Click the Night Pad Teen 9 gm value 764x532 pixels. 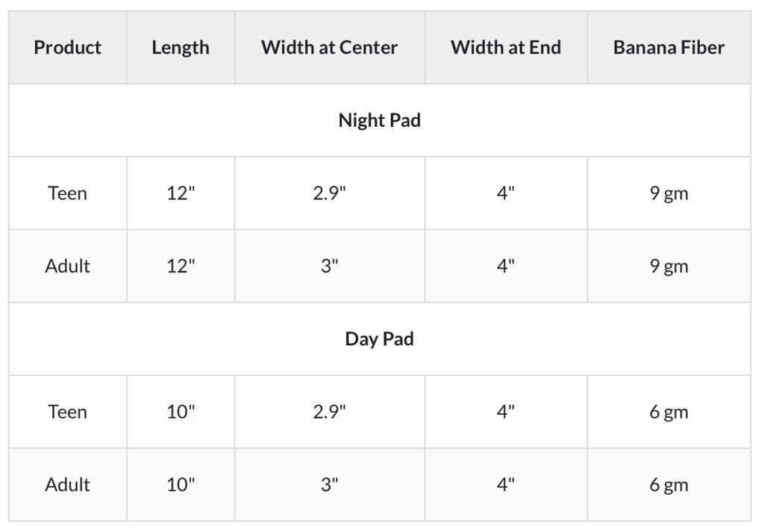tap(668, 193)
